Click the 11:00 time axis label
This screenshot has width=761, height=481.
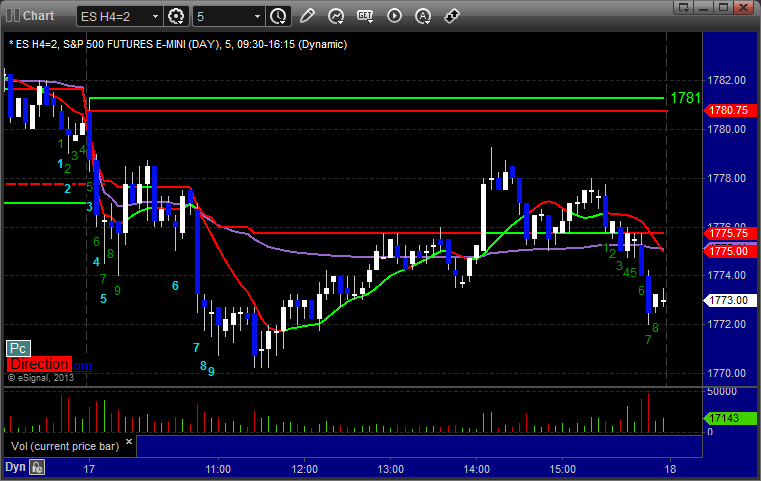[218, 469]
